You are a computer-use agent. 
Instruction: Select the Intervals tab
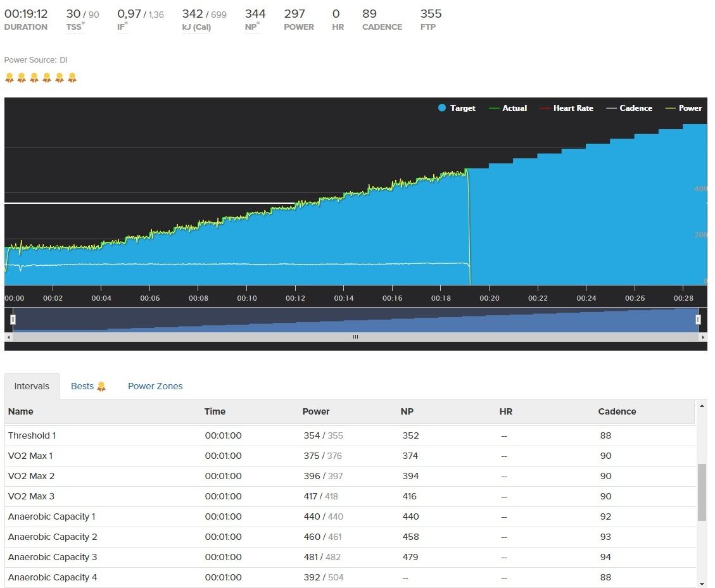(32, 386)
